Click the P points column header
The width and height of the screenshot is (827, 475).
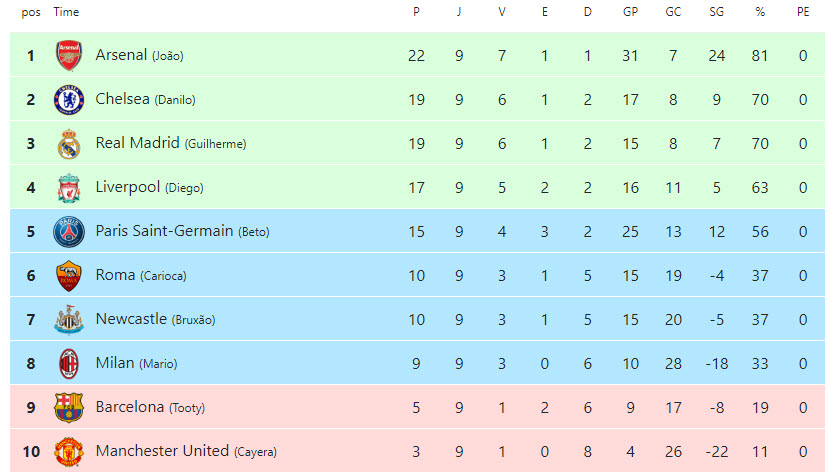tap(416, 12)
